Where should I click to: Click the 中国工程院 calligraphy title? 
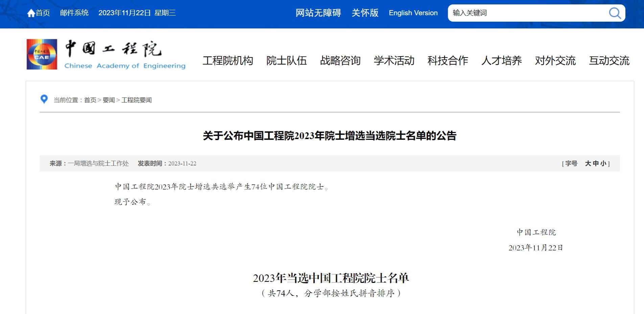(x=113, y=48)
